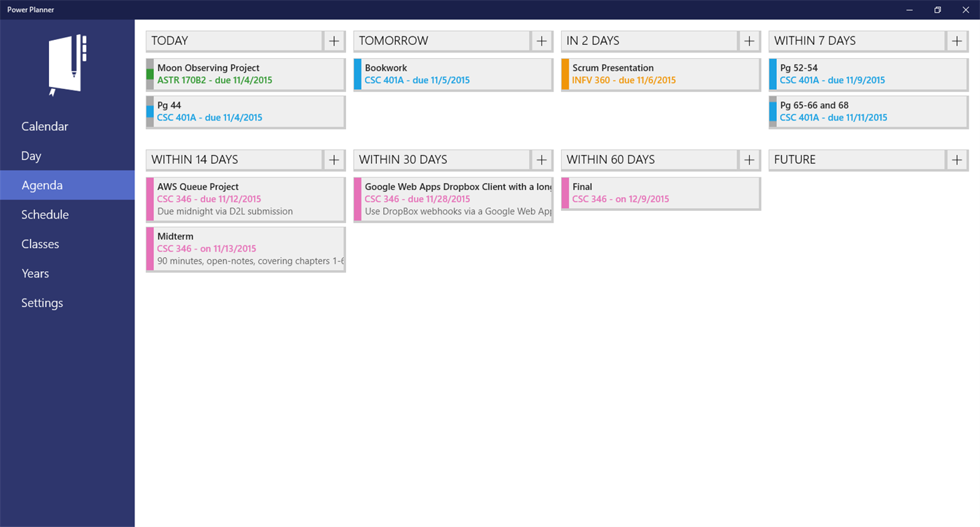Add an item under WITHIN 7 DAYS

957,41
